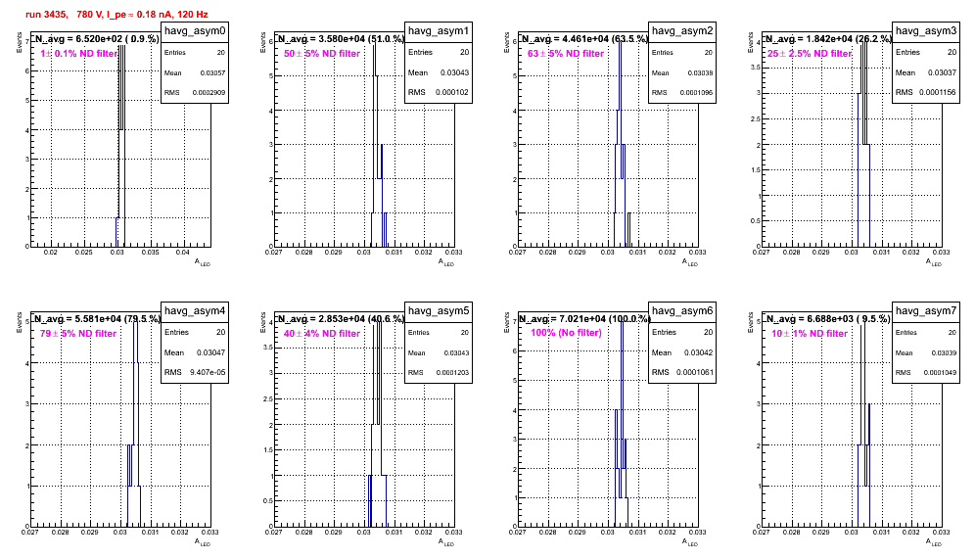This screenshot has height=560, width=975.
Task: Select Mean value 0.03037 in havg_asym3
Action: click(x=942, y=72)
